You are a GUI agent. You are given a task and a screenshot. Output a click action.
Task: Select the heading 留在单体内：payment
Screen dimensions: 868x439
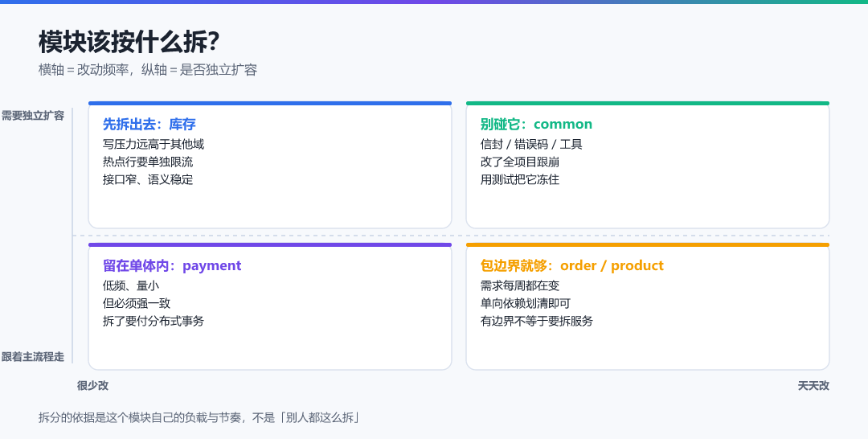pyautogui.click(x=172, y=265)
